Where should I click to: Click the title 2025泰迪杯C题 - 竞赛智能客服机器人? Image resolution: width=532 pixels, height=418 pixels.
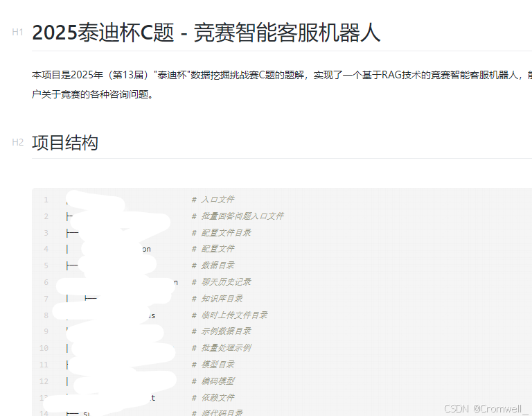pyautogui.click(x=206, y=33)
